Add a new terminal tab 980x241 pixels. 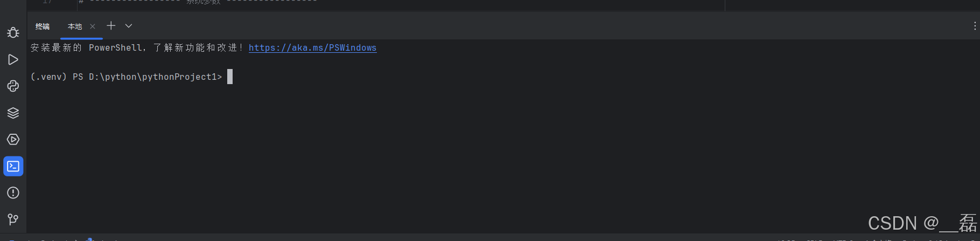(111, 25)
